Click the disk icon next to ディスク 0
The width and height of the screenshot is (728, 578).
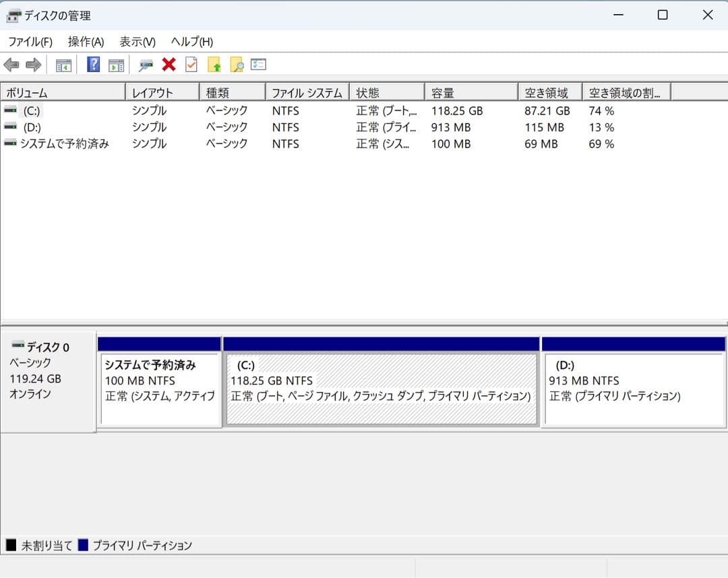point(18,345)
